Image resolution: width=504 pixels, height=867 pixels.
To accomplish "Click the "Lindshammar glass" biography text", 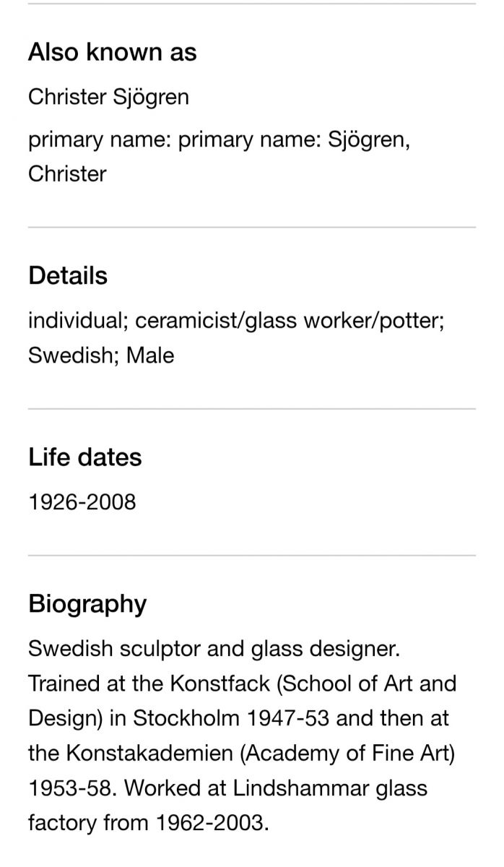I will (x=330, y=788).
